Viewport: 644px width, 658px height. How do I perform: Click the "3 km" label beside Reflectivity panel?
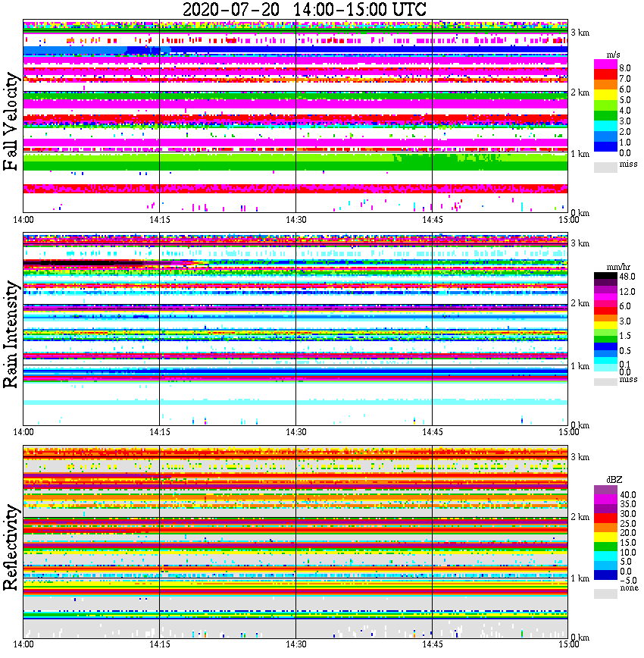(x=580, y=457)
